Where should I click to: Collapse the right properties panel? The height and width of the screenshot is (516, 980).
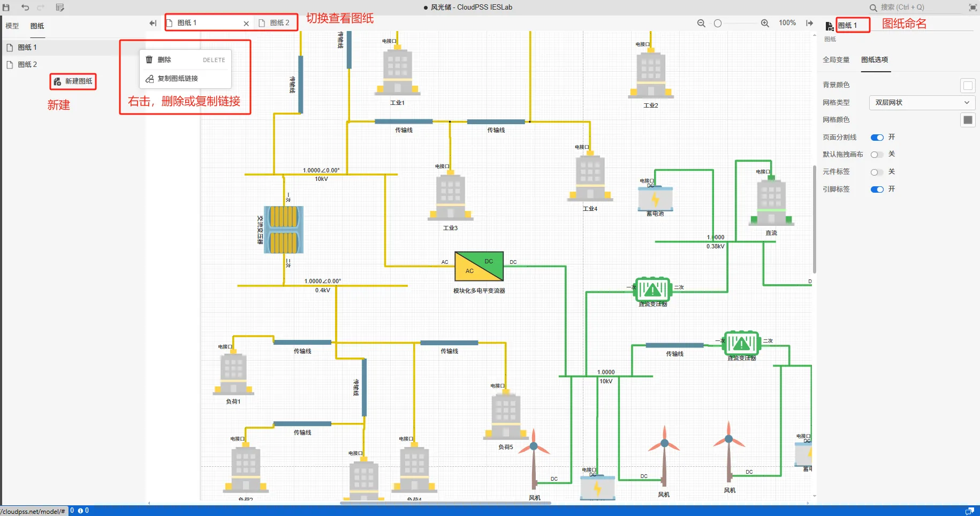(x=810, y=23)
